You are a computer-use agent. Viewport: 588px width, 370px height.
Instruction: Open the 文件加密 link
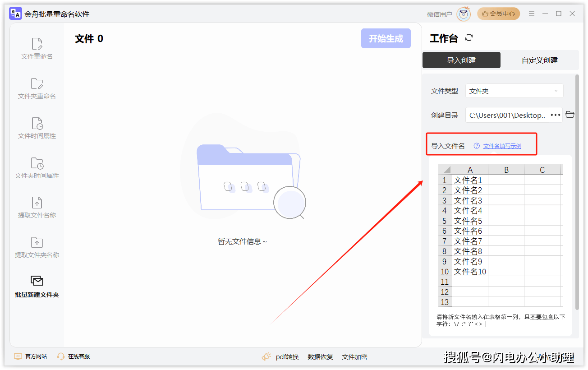[354, 357]
